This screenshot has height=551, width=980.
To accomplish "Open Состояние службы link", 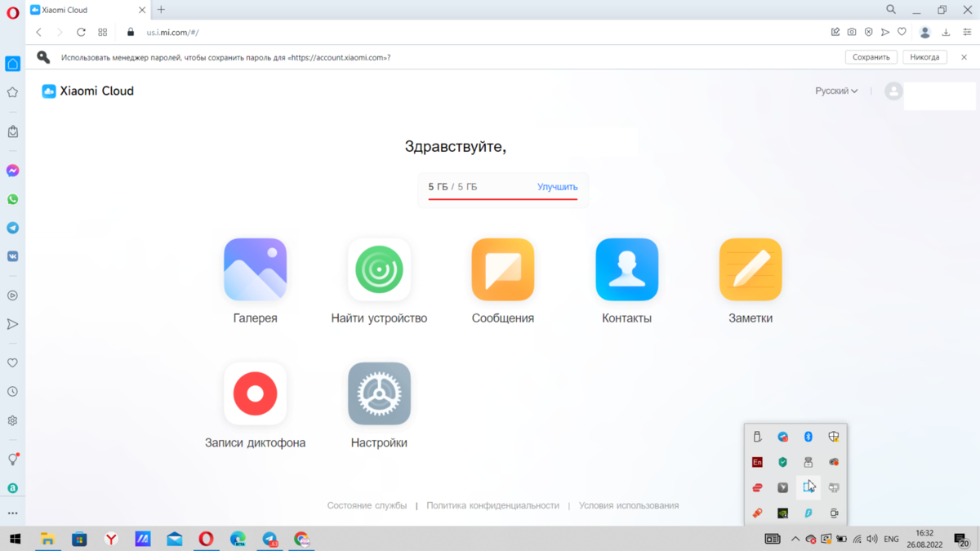I will [367, 505].
